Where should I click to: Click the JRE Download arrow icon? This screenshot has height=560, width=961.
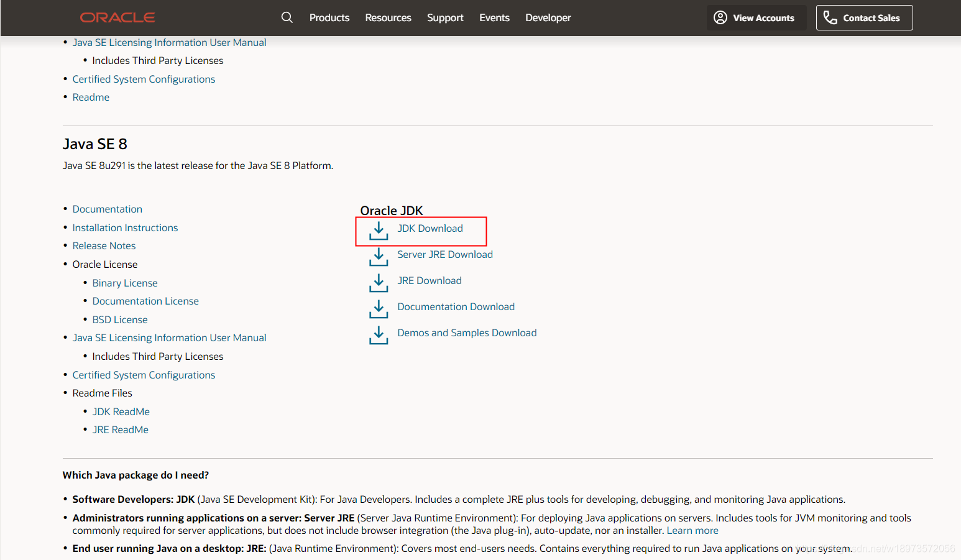click(379, 283)
